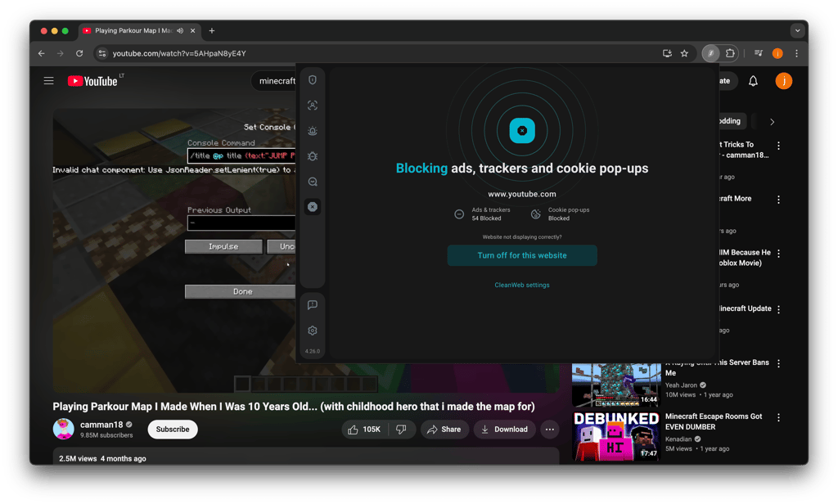Select the Playing Parkour Map tab
This screenshot has width=838, height=504.
tap(139, 30)
